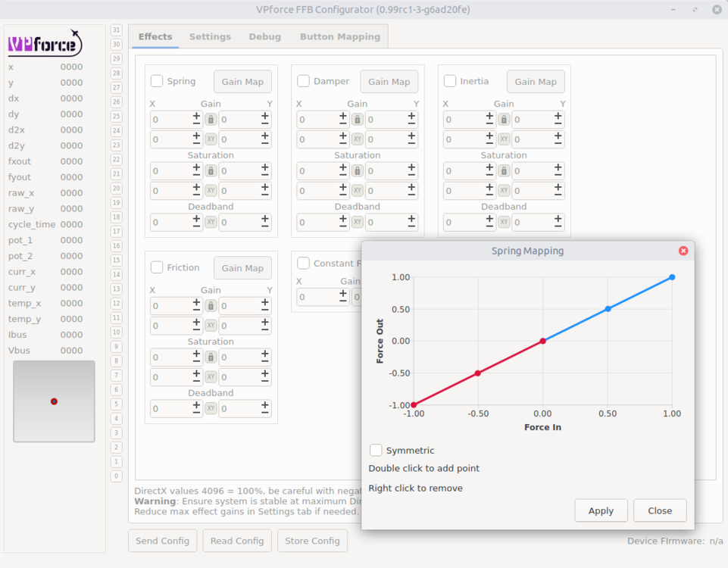
Task: Select the red curve point at 0.00
Action: pyautogui.click(x=542, y=341)
